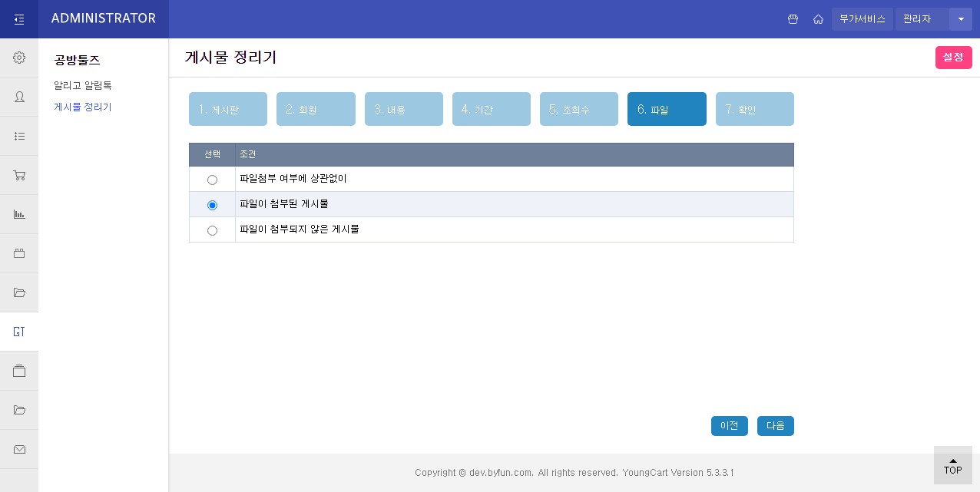Choose 파일이 첨부되지 않은 게시물 option
980x492 pixels.
(212, 230)
